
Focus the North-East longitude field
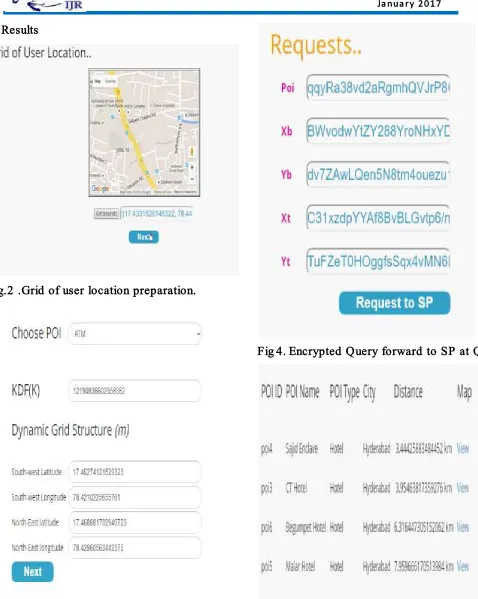tap(135, 547)
